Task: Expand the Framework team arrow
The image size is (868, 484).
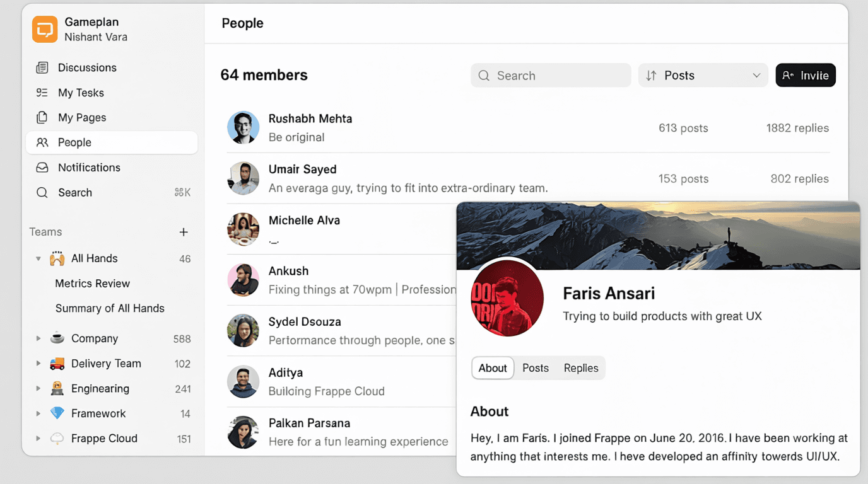Action: tap(38, 413)
